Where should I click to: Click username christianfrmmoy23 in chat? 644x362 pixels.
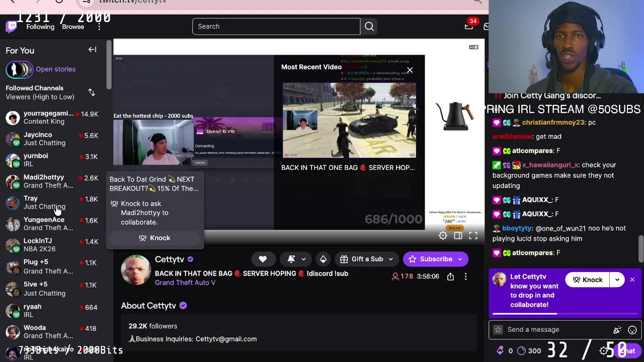(553, 123)
